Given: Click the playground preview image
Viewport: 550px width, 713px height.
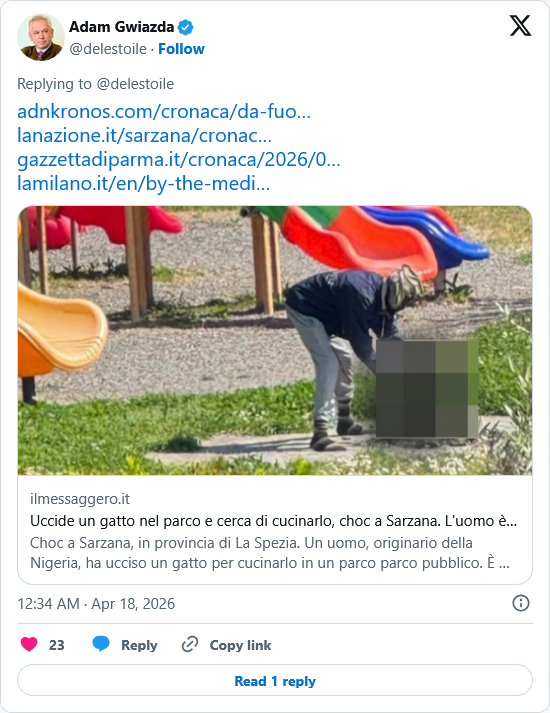Looking at the screenshot, I should pos(275,341).
